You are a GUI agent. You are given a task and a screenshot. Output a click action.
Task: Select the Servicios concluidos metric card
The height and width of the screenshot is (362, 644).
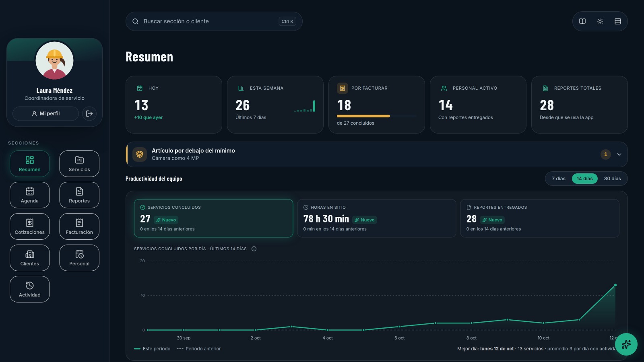point(213,218)
